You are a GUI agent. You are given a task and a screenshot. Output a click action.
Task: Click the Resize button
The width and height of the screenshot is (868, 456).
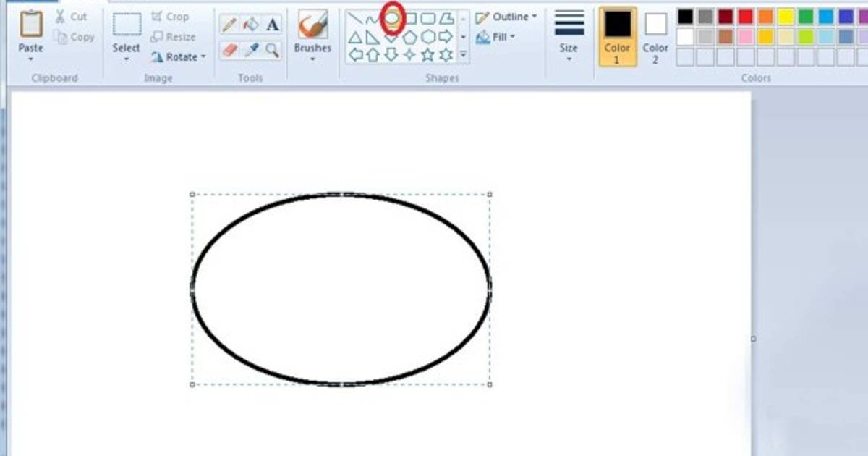[173, 36]
